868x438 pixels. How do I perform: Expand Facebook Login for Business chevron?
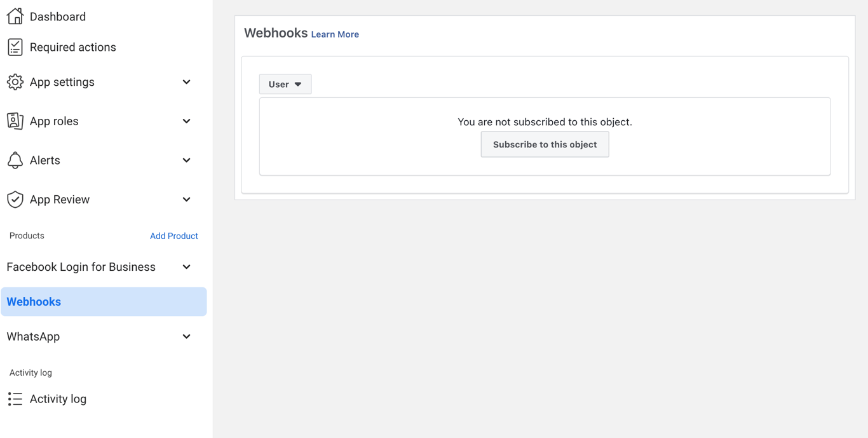186,267
